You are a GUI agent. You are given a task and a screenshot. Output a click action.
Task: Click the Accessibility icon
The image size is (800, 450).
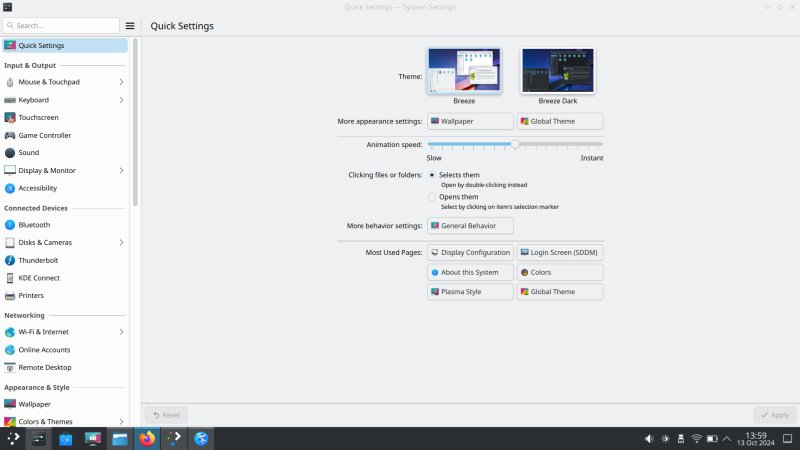tap(10, 188)
